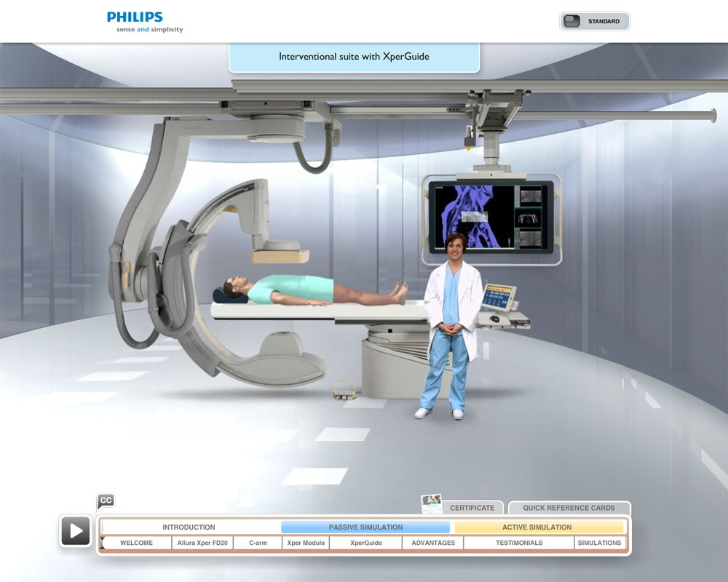
Task: Open QUICK REFERENCE CARDS tab
Action: [569, 508]
